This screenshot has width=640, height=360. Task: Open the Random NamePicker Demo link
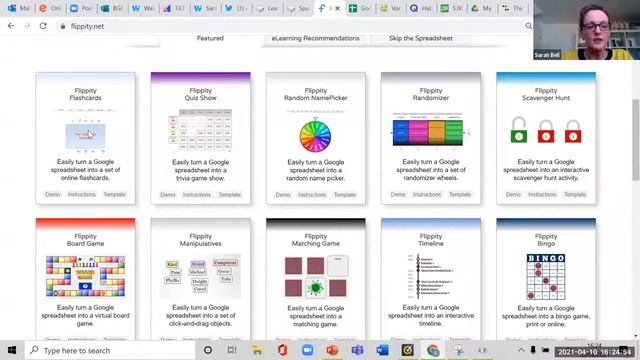(283, 195)
